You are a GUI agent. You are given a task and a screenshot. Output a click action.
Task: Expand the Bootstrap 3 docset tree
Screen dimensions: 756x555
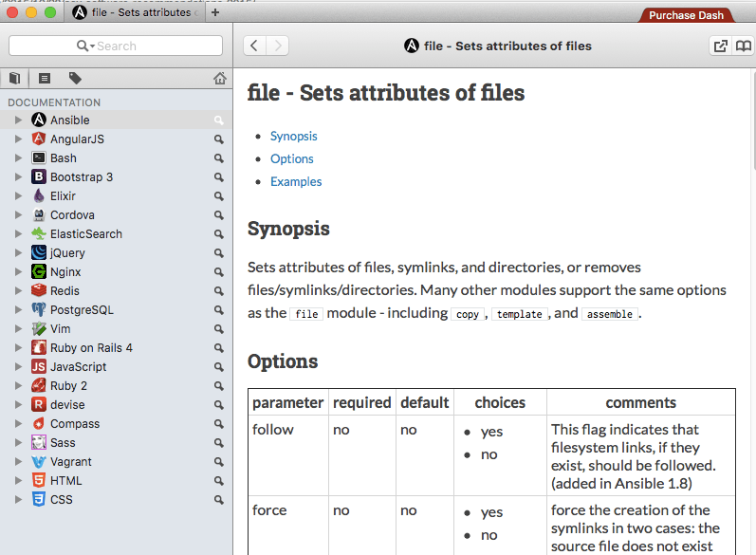click(18, 177)
